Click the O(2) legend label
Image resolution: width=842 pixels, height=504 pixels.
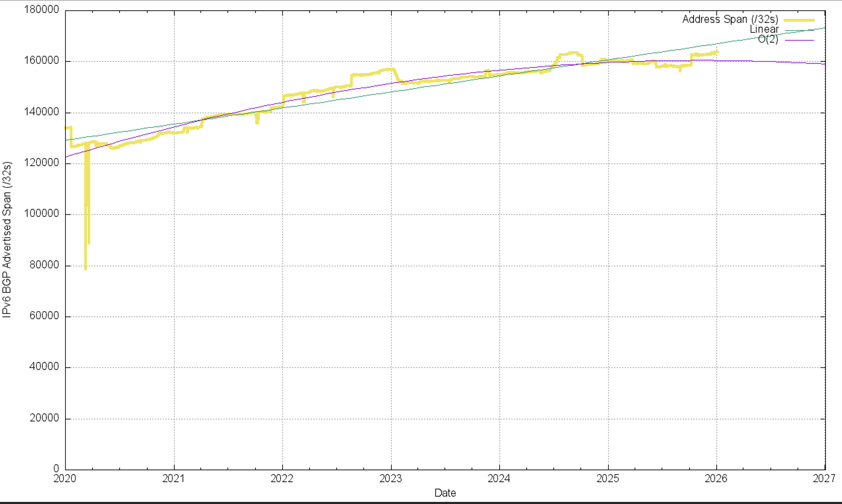(x=768, y=40)
